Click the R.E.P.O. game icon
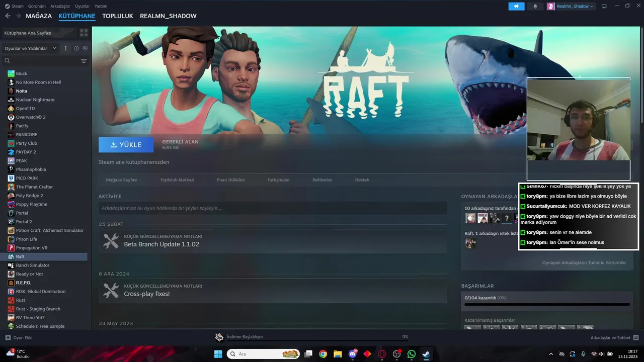 11,283
